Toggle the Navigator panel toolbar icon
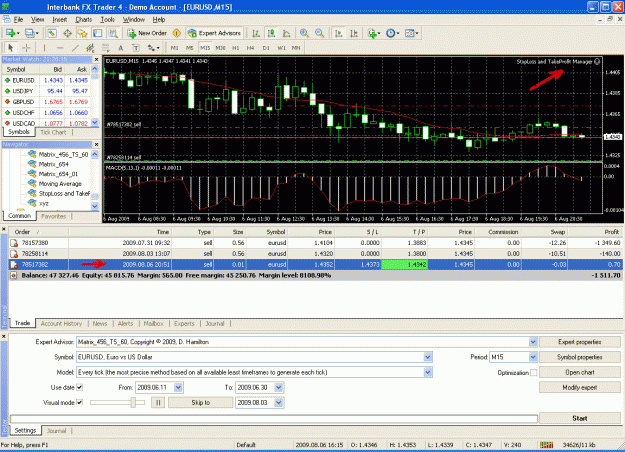 [x=83, y=33]
